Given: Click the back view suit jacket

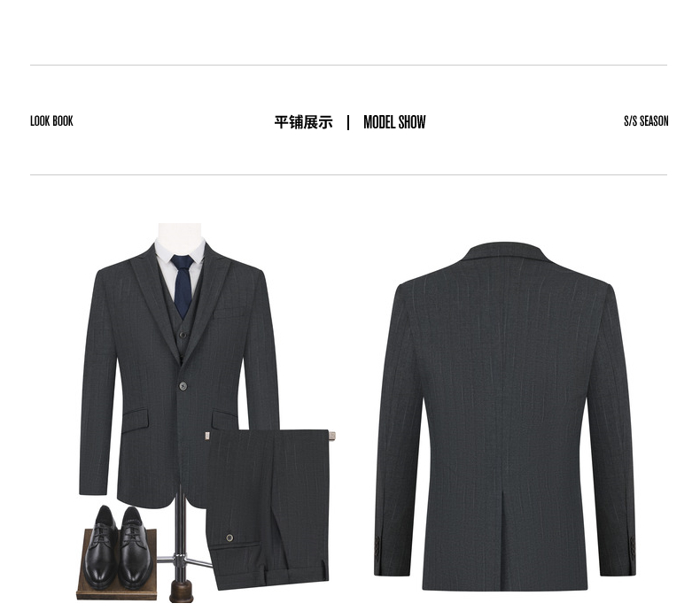Looking at the screenshot, I should 505,417.
